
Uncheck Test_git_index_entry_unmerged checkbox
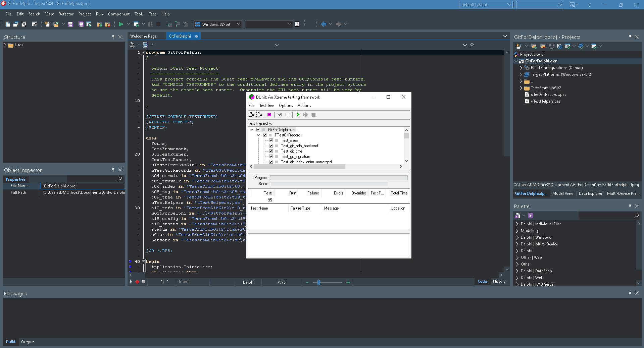pos(271,162)
